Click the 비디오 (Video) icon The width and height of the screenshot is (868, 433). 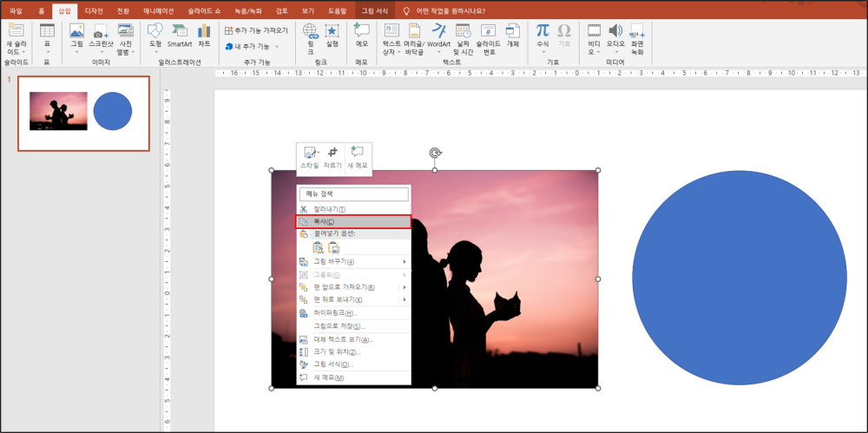[595, 31]
